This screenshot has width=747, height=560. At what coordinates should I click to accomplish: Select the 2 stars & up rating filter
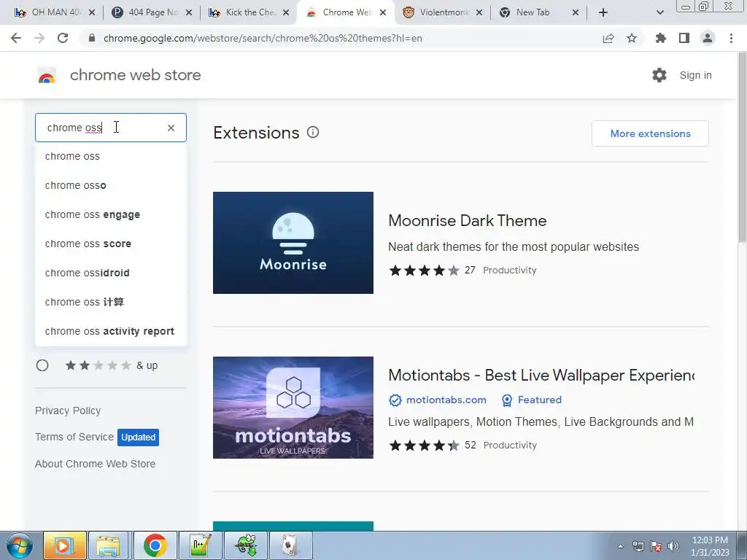coord(42,365)
